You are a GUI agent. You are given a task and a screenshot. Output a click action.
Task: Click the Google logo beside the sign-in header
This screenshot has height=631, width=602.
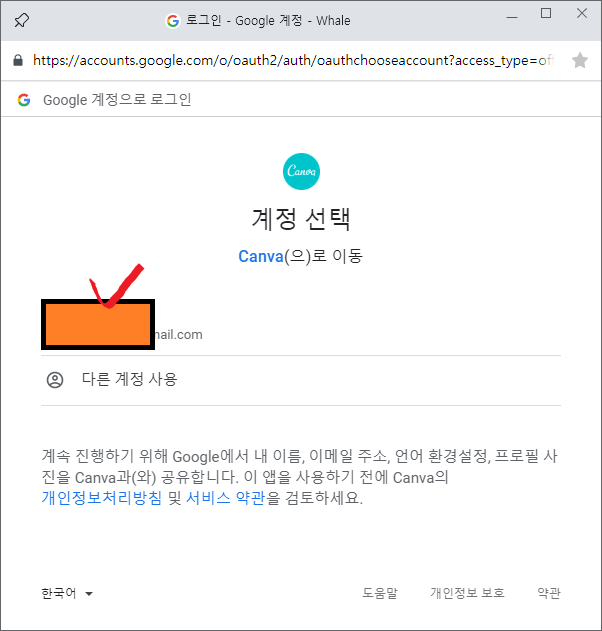tap(24, 100)
